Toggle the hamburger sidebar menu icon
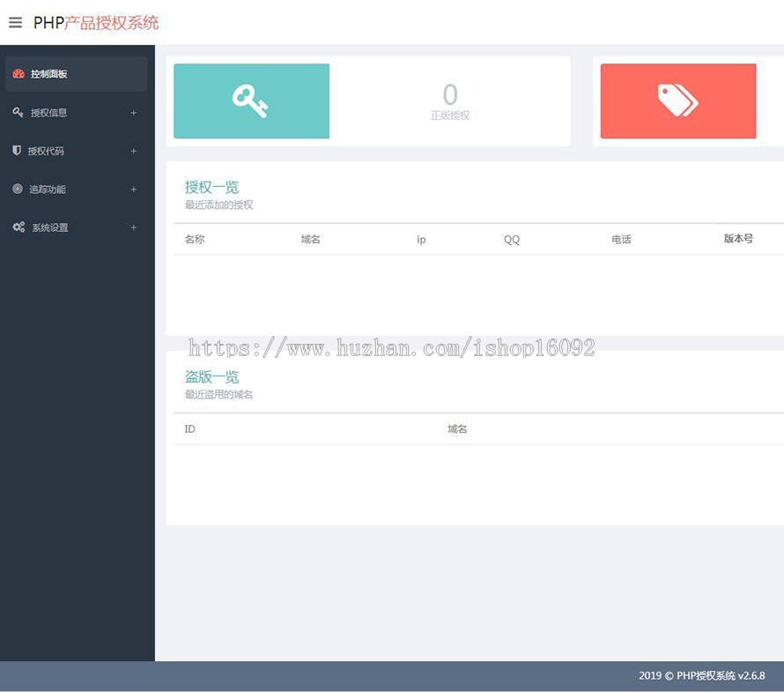This screenshot has width=784, height=692. click(x=16, y=23)
